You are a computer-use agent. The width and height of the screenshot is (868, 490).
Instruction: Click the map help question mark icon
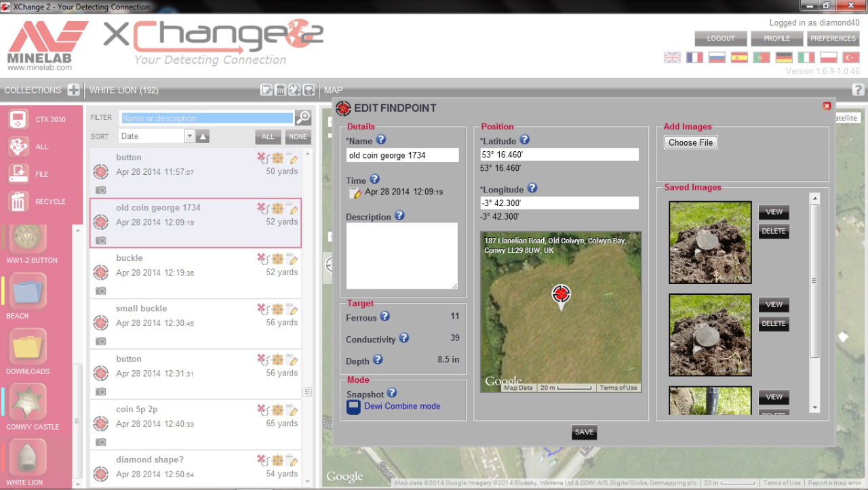point(858,89)
